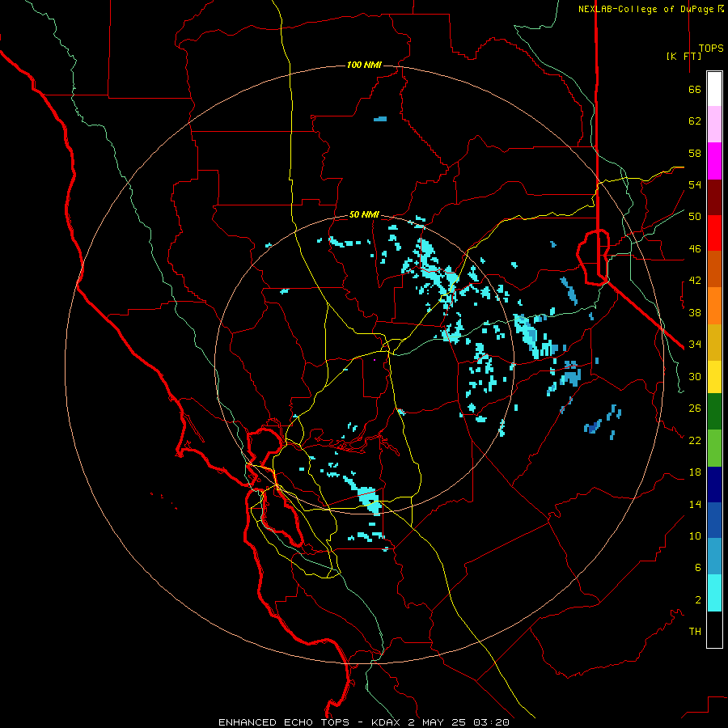The height and width of the screenshot is (728, 728).
Task: Click the legend value "2"
Action: click(x=697, y=600)
